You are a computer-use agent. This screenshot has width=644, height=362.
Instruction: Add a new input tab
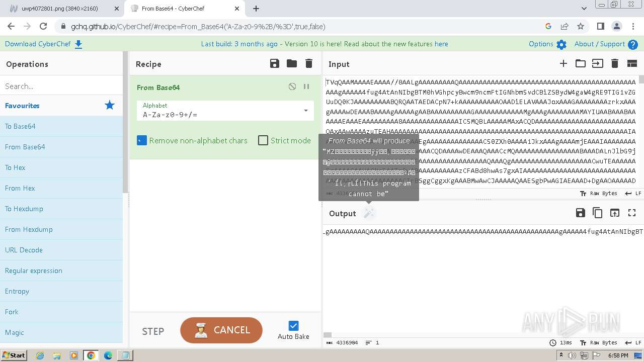pos(563,63)
